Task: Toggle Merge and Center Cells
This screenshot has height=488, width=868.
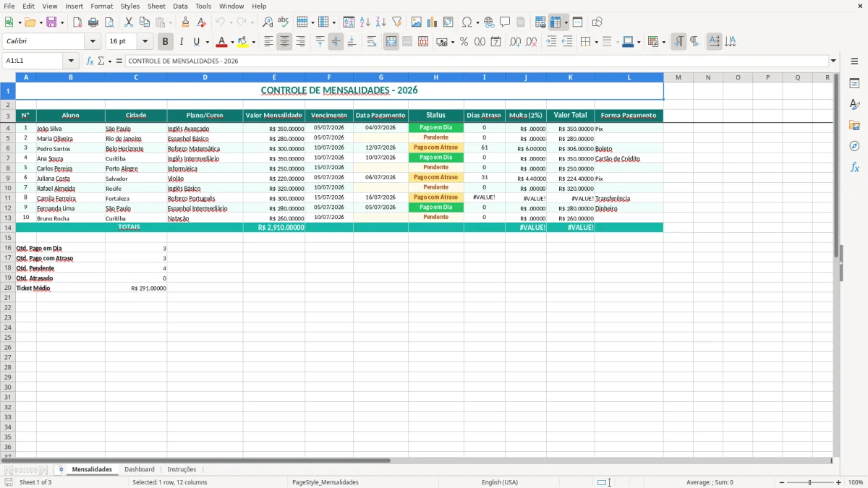Action: pos(391,42)
